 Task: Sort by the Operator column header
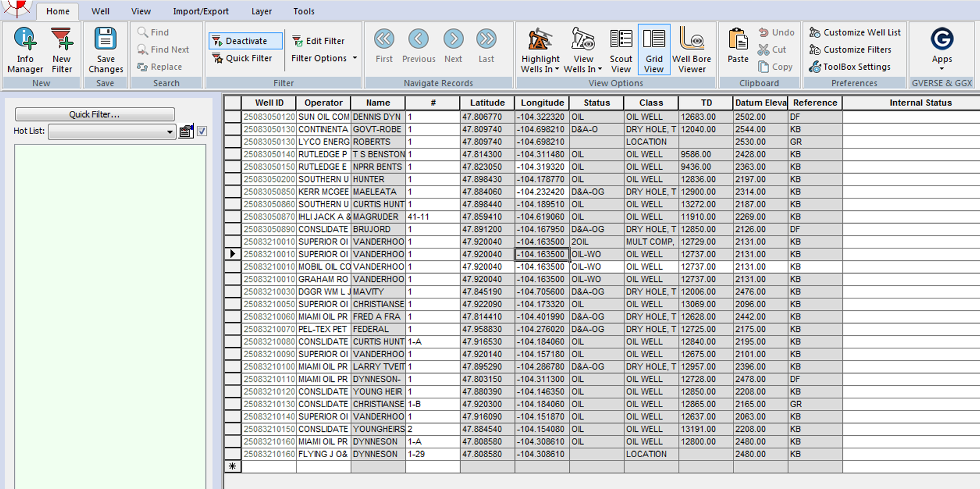(x=323, y=103)
